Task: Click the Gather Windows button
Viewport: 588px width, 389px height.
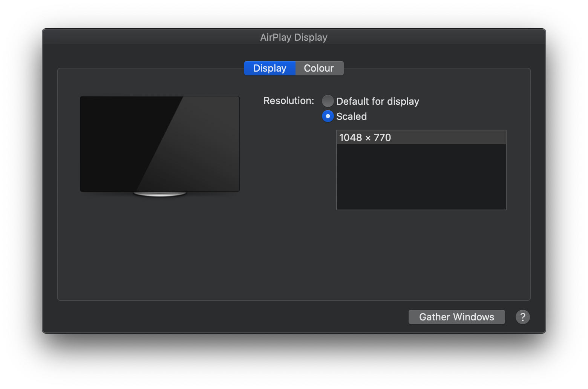Action: click(456, 317)
